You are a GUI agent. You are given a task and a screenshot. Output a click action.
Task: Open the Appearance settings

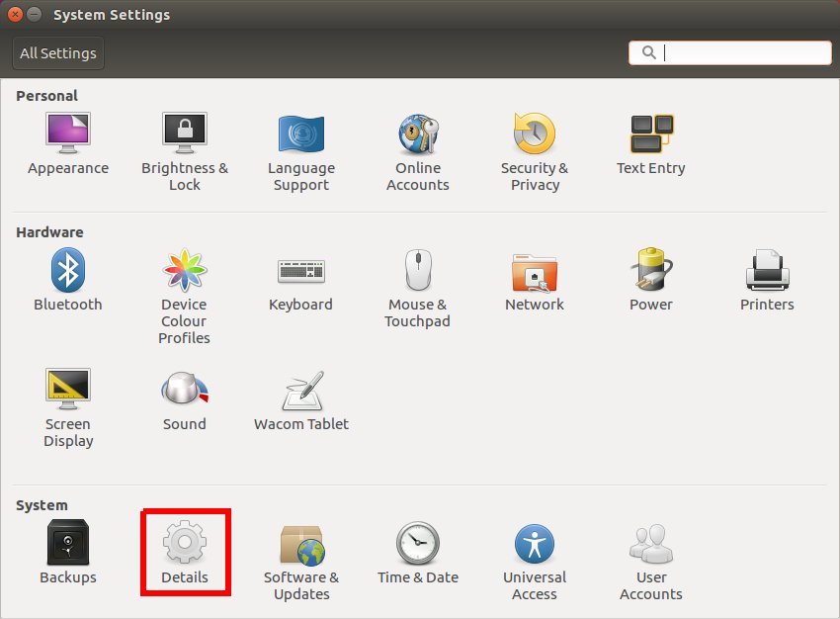tap(68, 143)
